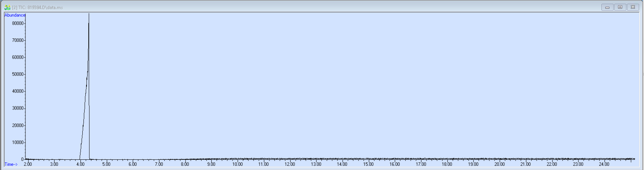Image resolution: width=644 pixels, height=170 pixels.
Task: Click the 7.00 time tick label
Action: click(x=159, y=164)
